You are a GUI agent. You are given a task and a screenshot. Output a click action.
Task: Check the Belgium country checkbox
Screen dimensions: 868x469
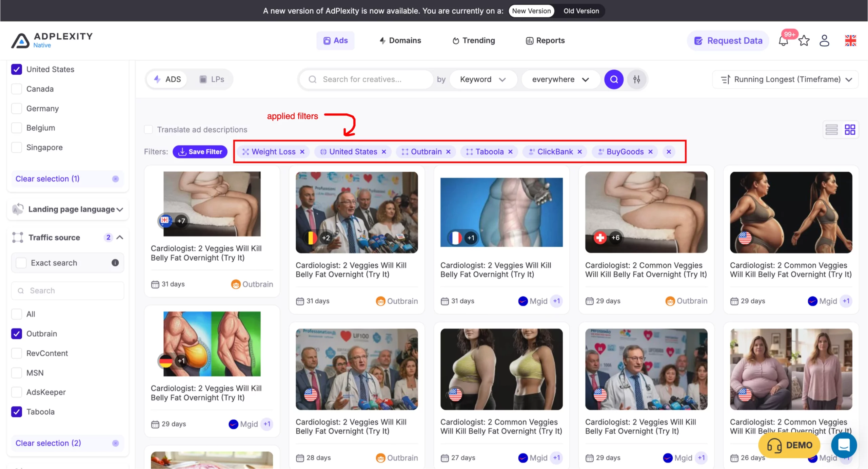click(x=17, y=128)
